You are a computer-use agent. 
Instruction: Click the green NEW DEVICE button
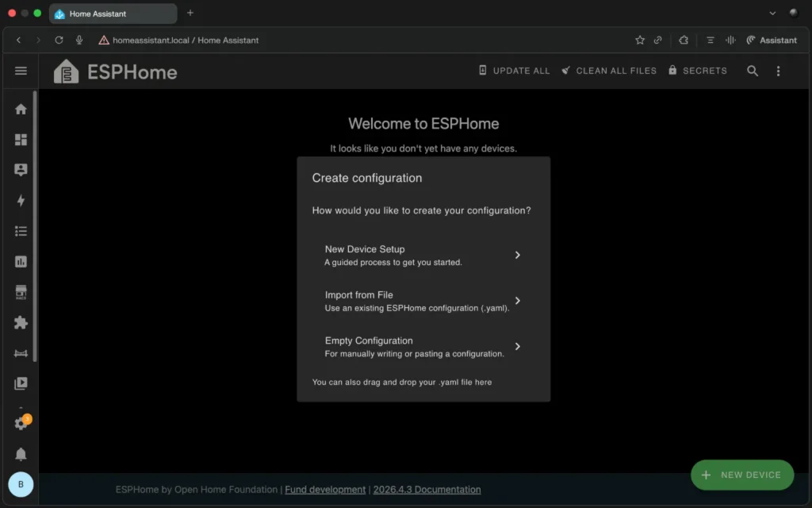742,475
